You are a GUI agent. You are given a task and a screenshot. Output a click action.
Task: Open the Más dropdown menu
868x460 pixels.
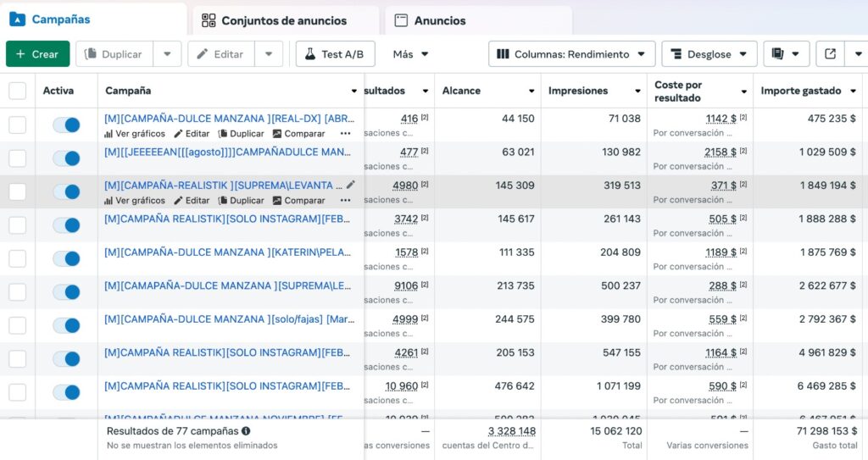tap(410, 54)
